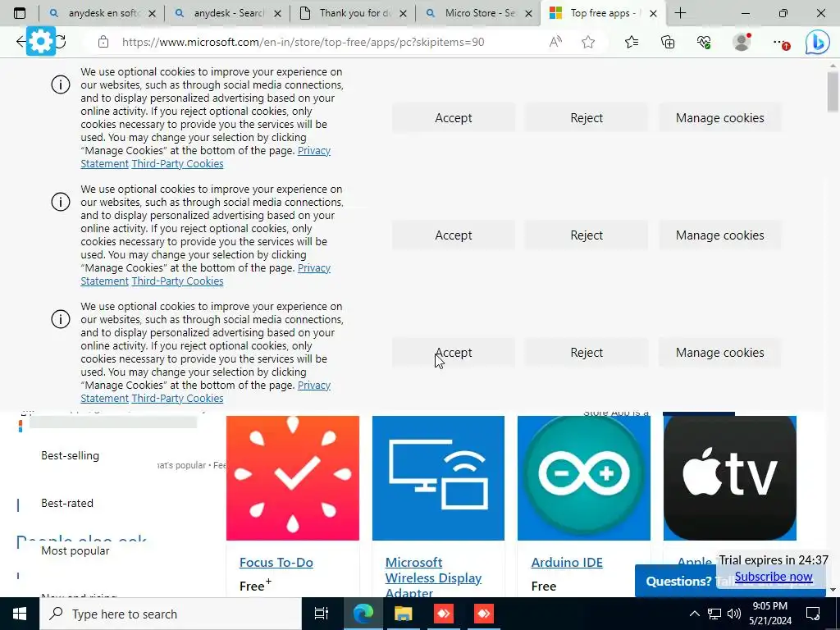The height and width of the screenshot is (630, 840).
Task: Click Reject in the second cookie banner
Action: pyautogui.click(x=587, y=235)
